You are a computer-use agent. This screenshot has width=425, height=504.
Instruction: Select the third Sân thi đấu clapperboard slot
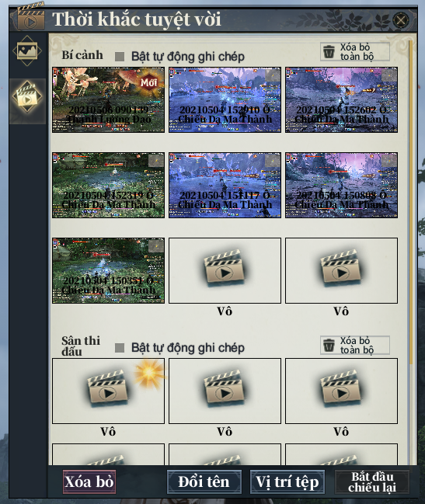click(x=341, y=391)
